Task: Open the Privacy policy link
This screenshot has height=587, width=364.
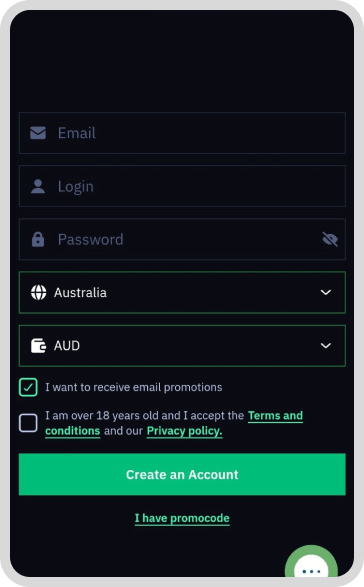Action: [185, 431]
